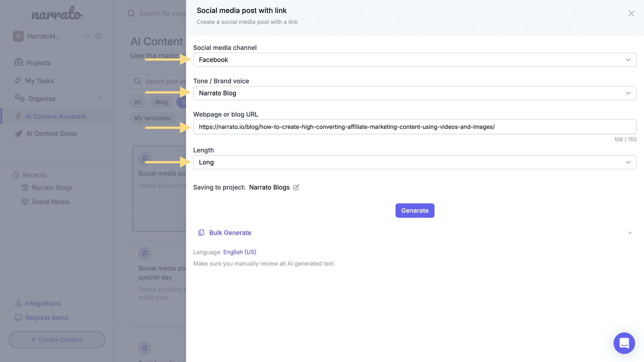Viewport: 644px width, 362px height.
Task: Select the Blog filter tab
Action: pyautogui.click(x=161, y=102)
